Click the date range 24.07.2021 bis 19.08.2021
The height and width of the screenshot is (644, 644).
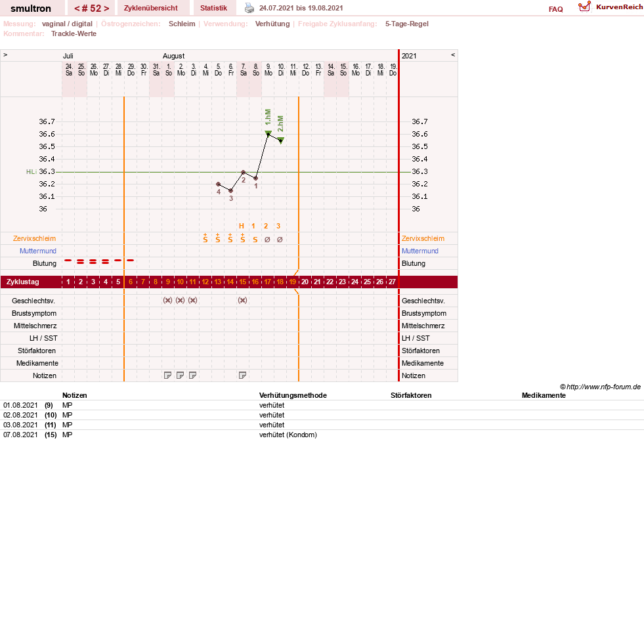301,8
